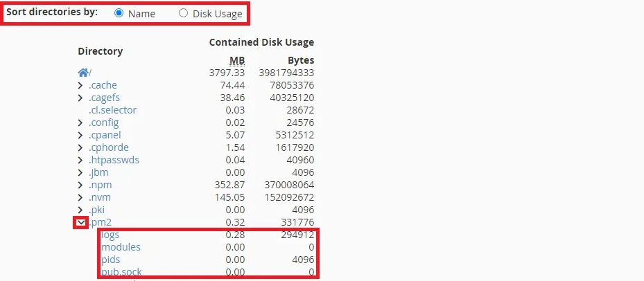Viewport: 644px width, 281px height.
Task: Open the .htpasswds directory
Action: point(114,160)
